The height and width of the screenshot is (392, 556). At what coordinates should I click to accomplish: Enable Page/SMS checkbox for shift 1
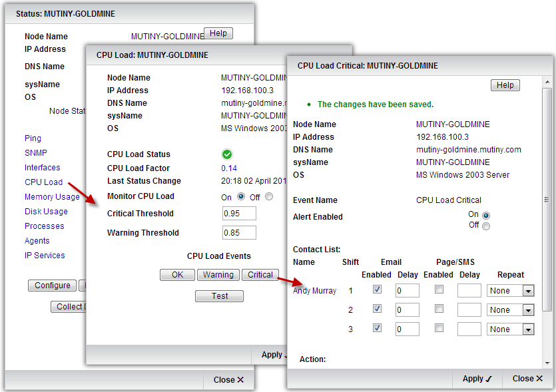click(x=439, y=290)
